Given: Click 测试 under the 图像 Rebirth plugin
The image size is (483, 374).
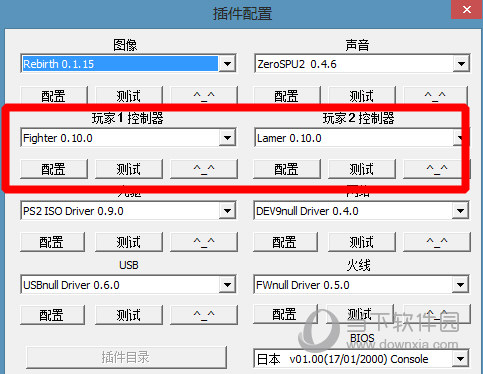Looking at the screenshot, I should pyautogui.click(x=129, y=96).
